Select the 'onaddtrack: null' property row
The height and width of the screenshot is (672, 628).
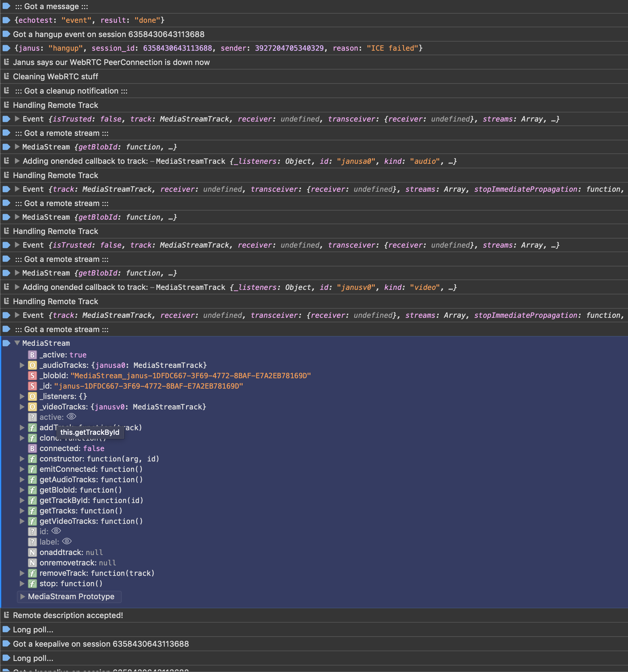click(x=71, y=552)
